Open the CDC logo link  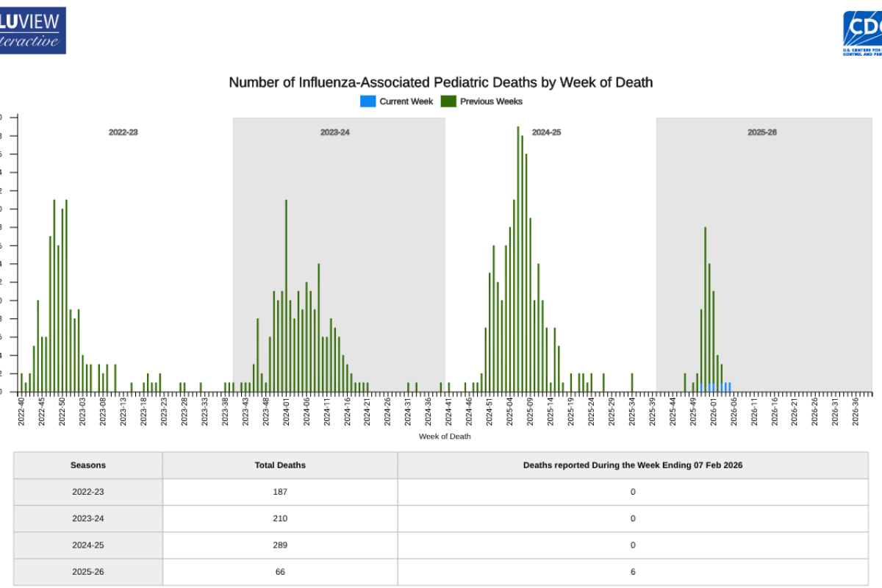[x=861, y=33]
